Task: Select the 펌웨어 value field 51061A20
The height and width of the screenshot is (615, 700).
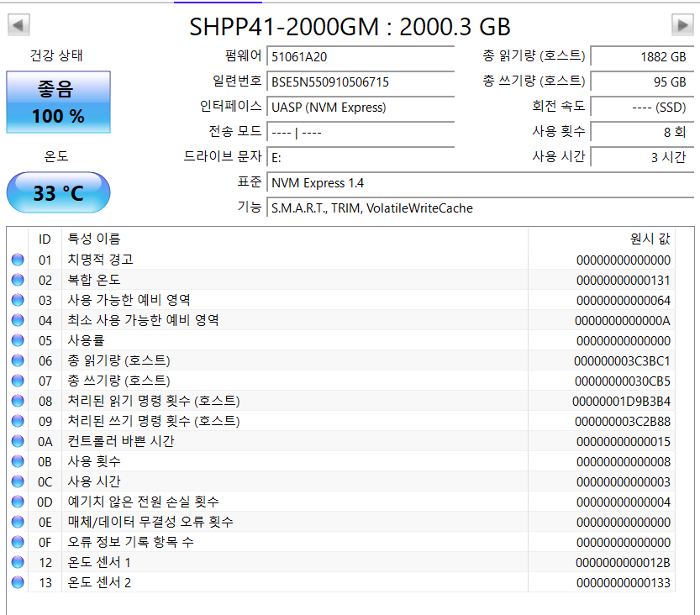Action: click(x=360, y=56)
